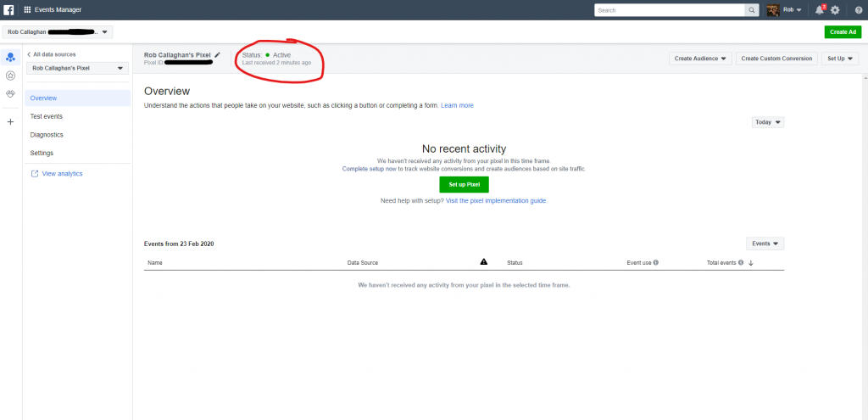The width and height of the screenshot is (868, 420).
Task: Edit pixel name with pencil icon
Action: [x=218, y=55]
